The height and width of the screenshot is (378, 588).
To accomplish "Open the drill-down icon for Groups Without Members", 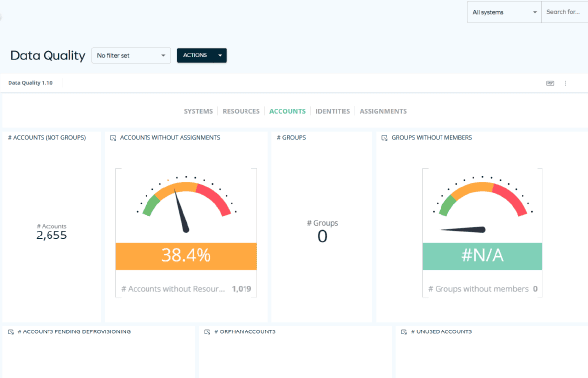I will pos(384,138).
